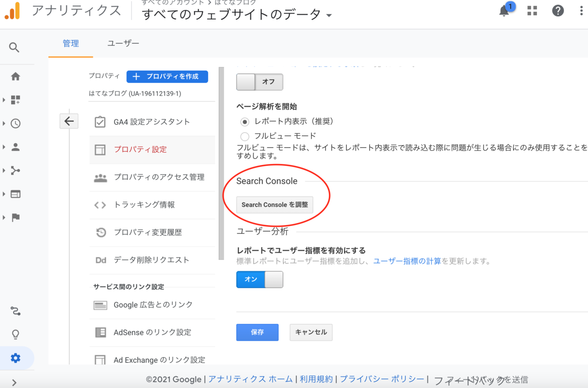This screenshot has width=588, height=388.
Task: Expand the Behavior section arrow
Action: [4, 194]
